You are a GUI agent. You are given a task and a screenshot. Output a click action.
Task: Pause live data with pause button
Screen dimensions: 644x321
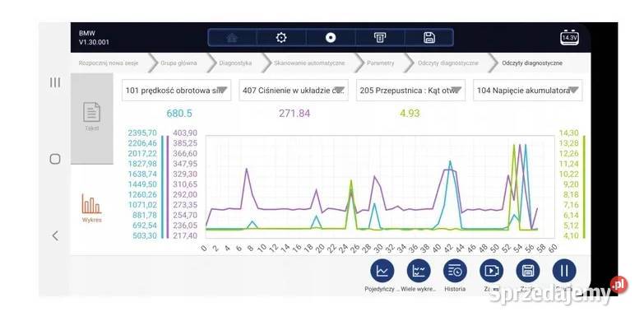pyautogui.click(x=564, y=272)
